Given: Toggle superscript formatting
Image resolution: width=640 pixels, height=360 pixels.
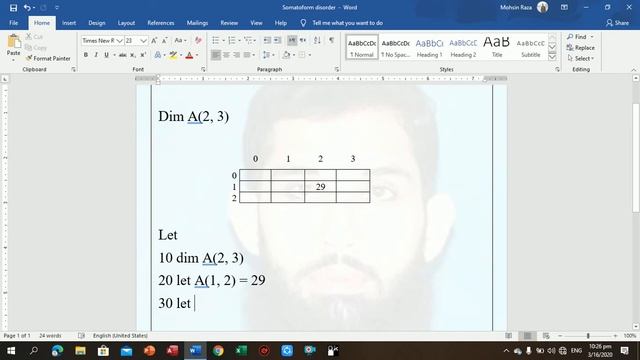Looking at the screenshot, I should (x=143, y=55).
